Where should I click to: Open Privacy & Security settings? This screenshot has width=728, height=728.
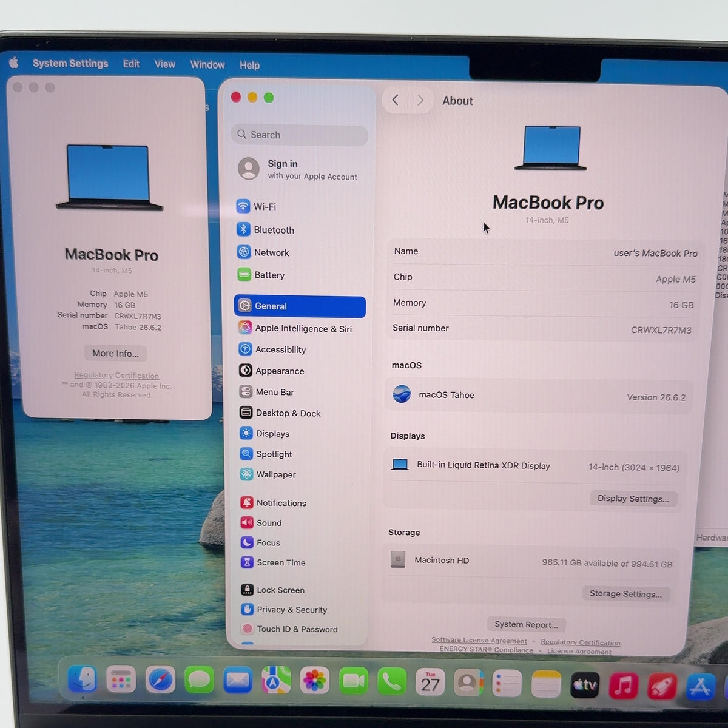click(284, 610)
